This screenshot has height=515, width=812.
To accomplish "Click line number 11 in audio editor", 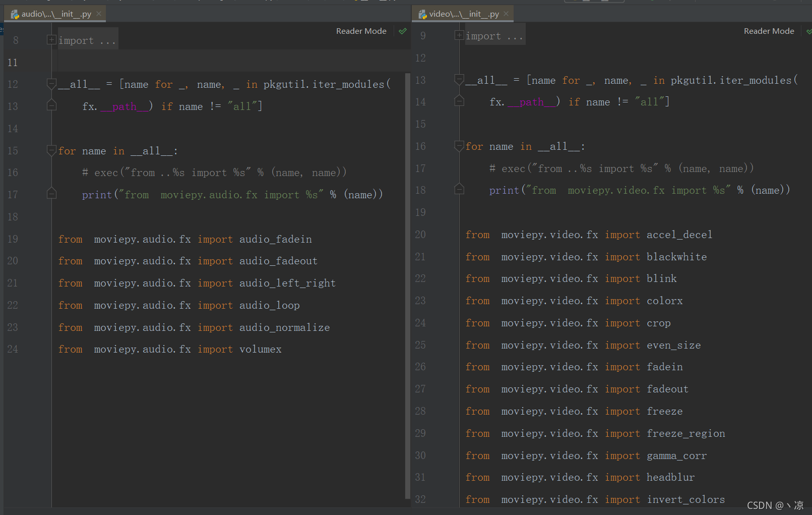I will [13, 63].
